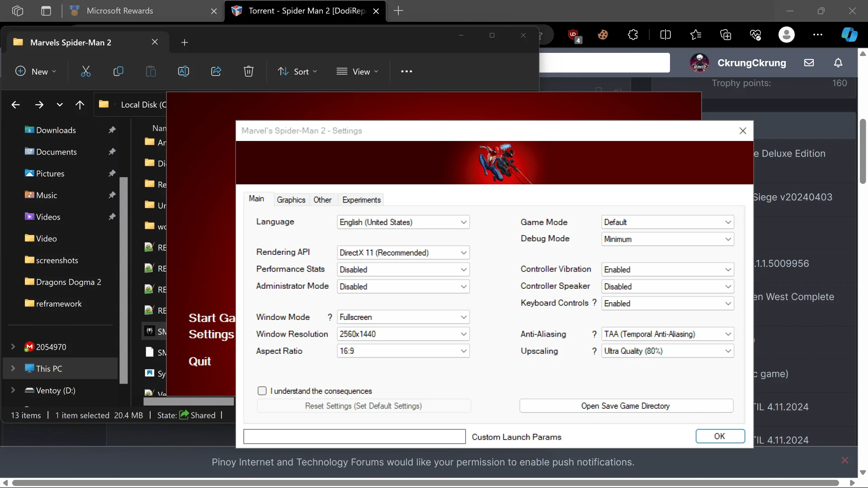The width and height of the screenshot is (868, 488).
Task: Open the forum notifications bell
Action: (x=838, y=63)
